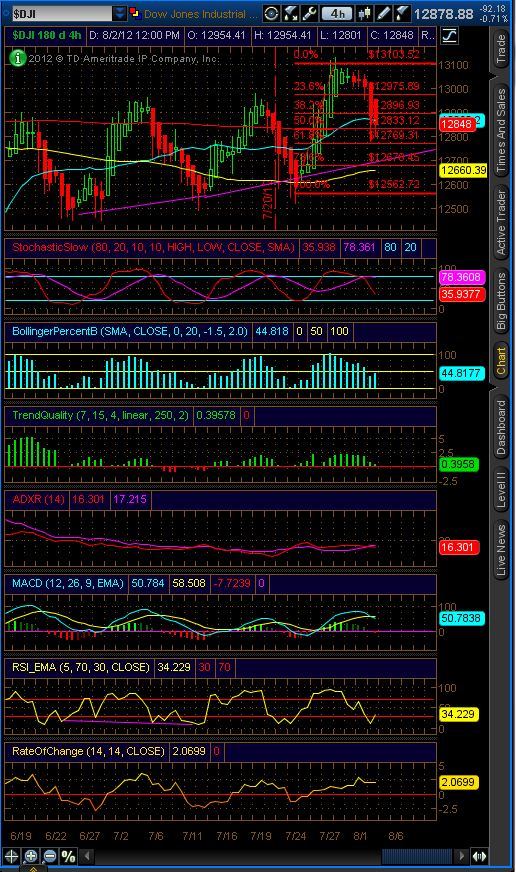Open the Dashboard side tab
Screen dimensions: 516x872
point(501,427)
